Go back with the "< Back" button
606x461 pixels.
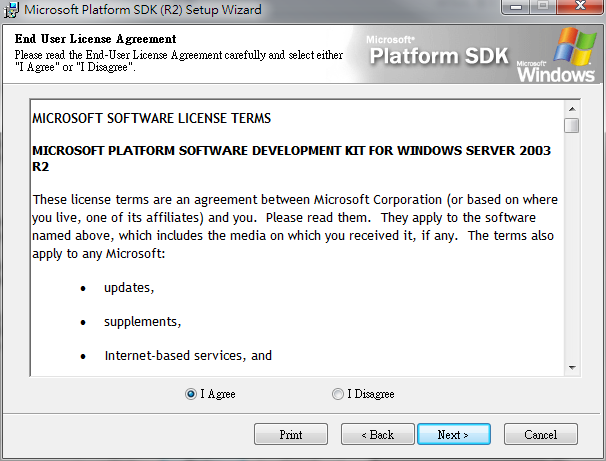378,434
